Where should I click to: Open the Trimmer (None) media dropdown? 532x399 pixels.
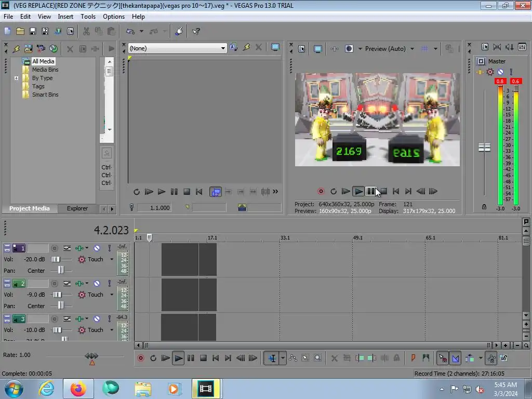pyautogui.click(x=223, y=48)
